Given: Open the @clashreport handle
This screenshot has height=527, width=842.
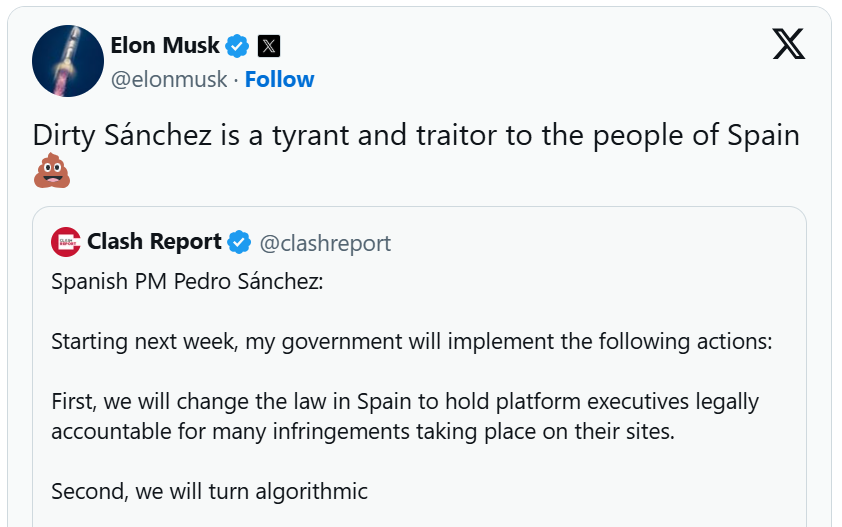Looking at the screenshot, I should pos(325,243).
